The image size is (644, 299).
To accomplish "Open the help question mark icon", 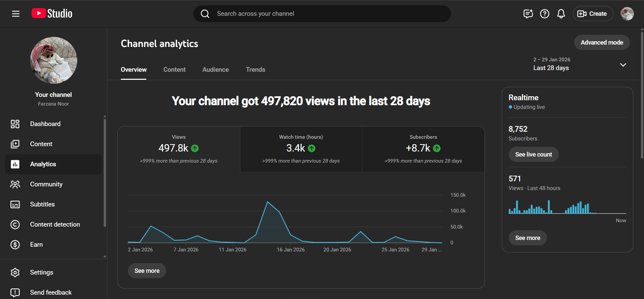I will (544, 14).
